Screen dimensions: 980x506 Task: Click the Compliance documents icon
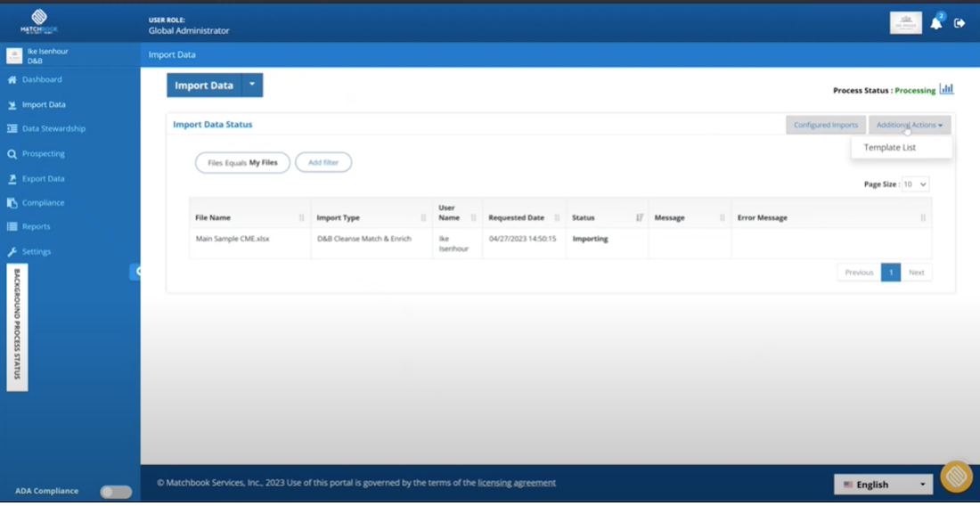click(x=12, y=203)
